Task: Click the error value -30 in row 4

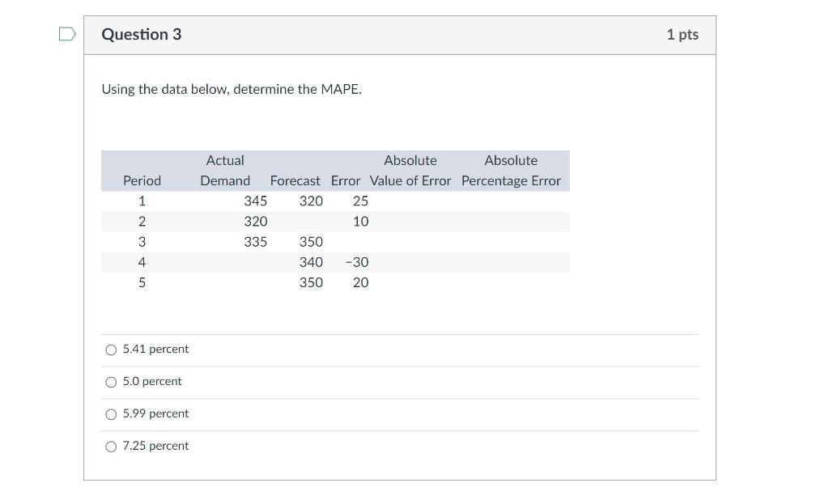Action: pyautogui.click(x=357, y=261)
